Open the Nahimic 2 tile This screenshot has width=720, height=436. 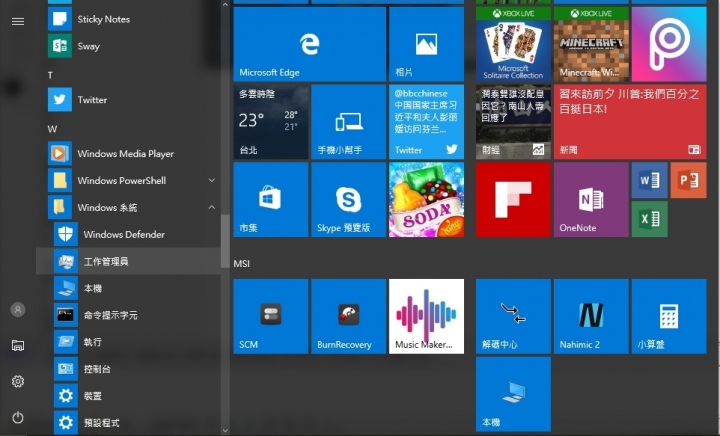(591, 316)
